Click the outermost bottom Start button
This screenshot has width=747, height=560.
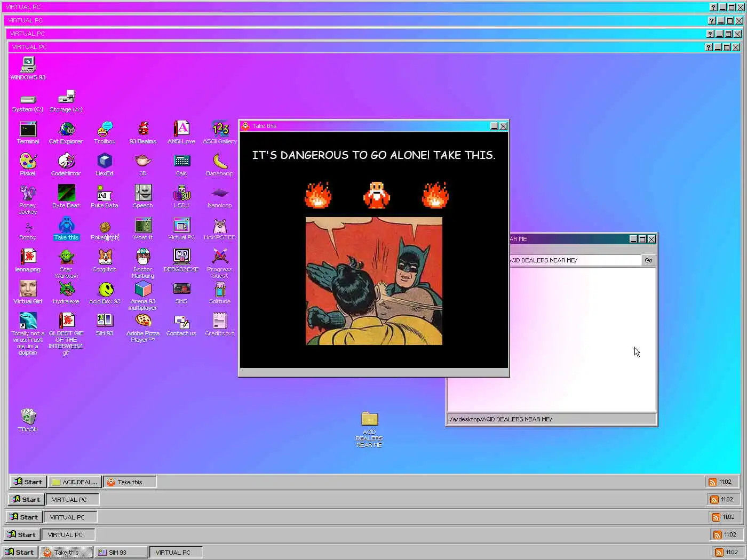(20, 553)
